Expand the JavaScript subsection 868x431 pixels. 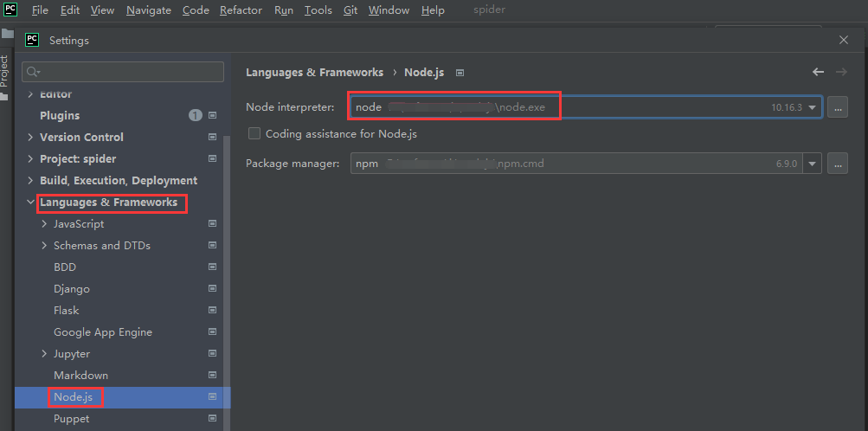click(x=44, y=224)
